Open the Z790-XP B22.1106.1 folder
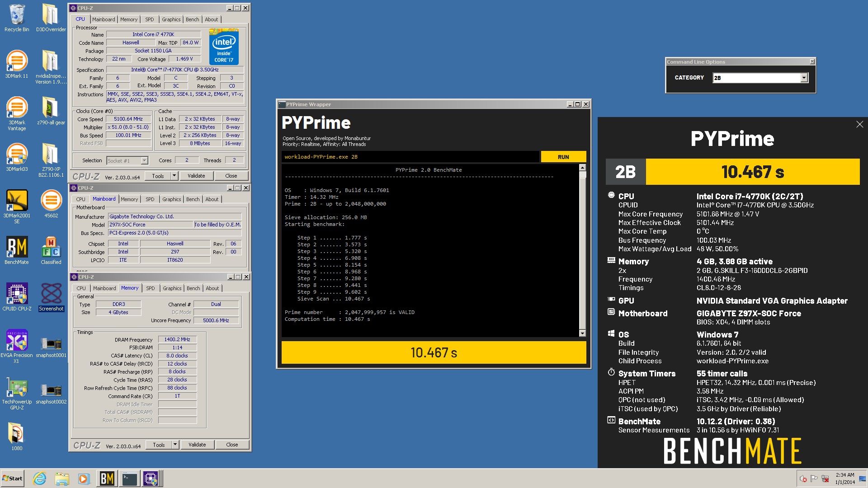This screenshot has width=868, height=488. pos(51,160)
